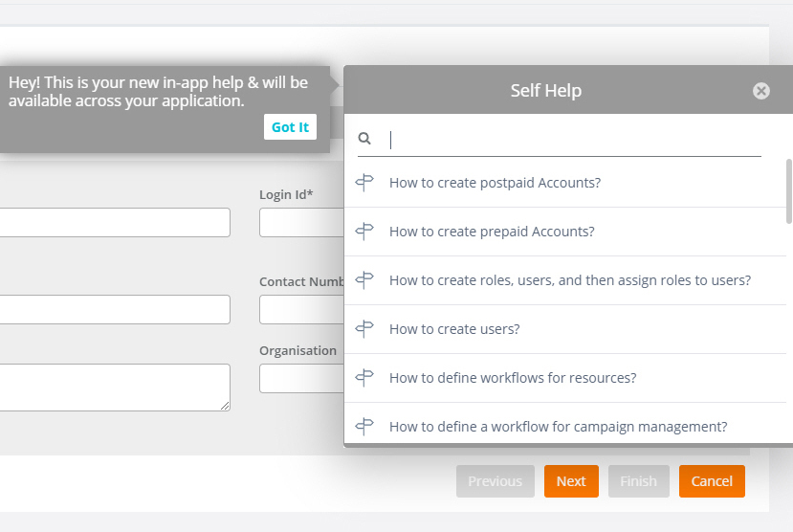
Task: Click the Next button
Action: pos(571,481)
